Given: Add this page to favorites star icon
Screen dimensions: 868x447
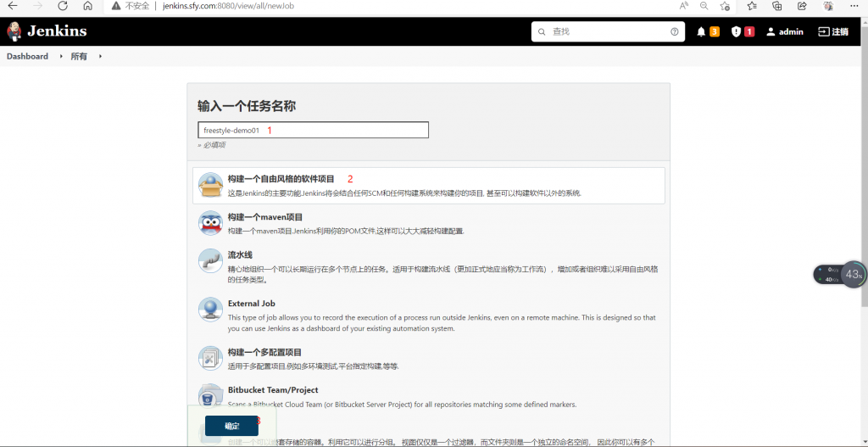Looking at the screenshot, I should (x=725, y=6).
